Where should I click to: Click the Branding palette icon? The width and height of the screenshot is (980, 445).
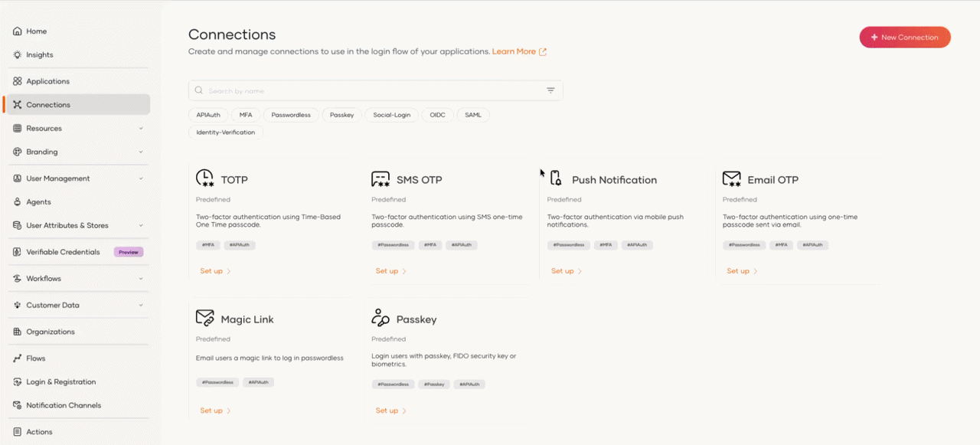pyautogui.click(x=18, y=152)
